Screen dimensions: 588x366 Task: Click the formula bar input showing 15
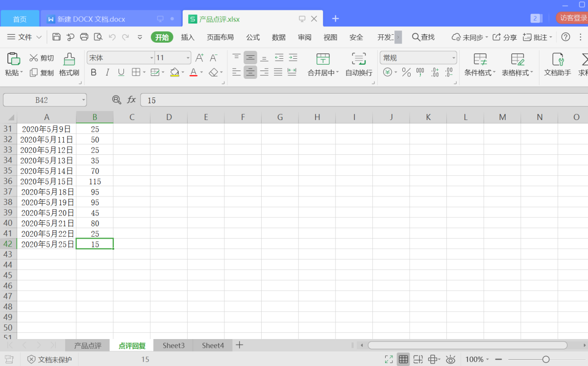[363, 100]
